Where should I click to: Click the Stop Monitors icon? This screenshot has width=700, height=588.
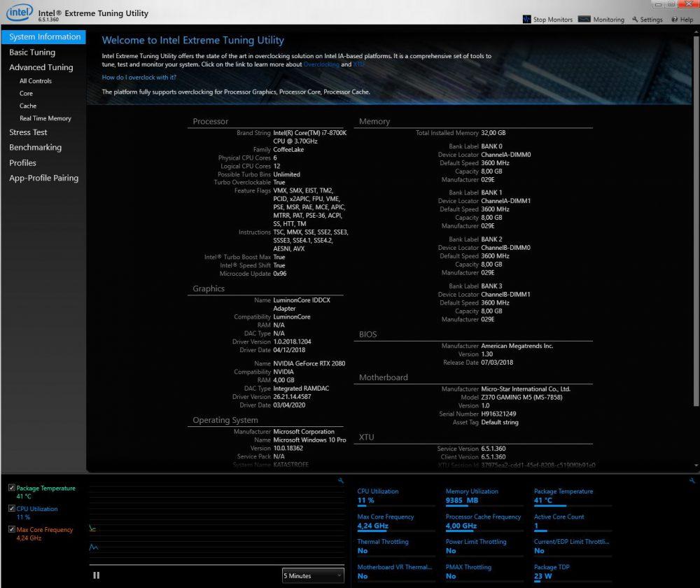tap(527, 19)
